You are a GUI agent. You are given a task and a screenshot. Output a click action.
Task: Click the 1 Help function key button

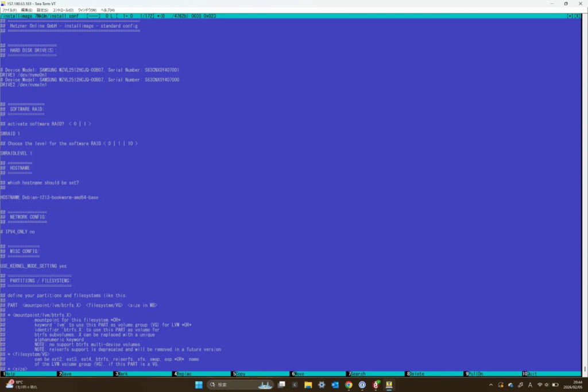point(11,374)
